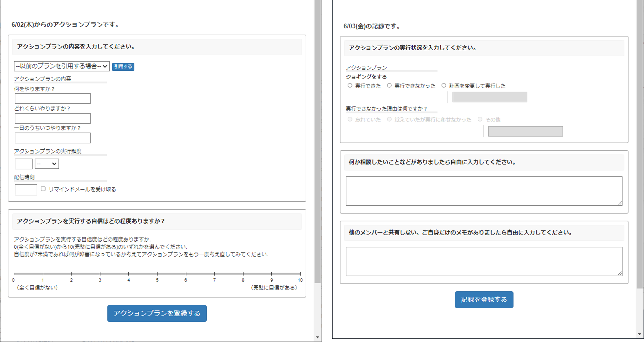Click the consultation free-text textarea
This screenshot has height=342, width=644.
pos(483,191)
